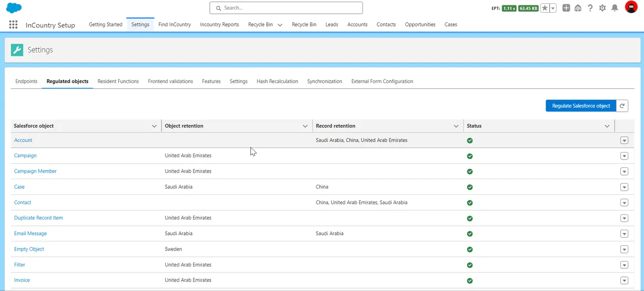Viewport: 644px width, 291px height.
Task: Open the Trailhead guidance icon
Action: tap(578, 8)
